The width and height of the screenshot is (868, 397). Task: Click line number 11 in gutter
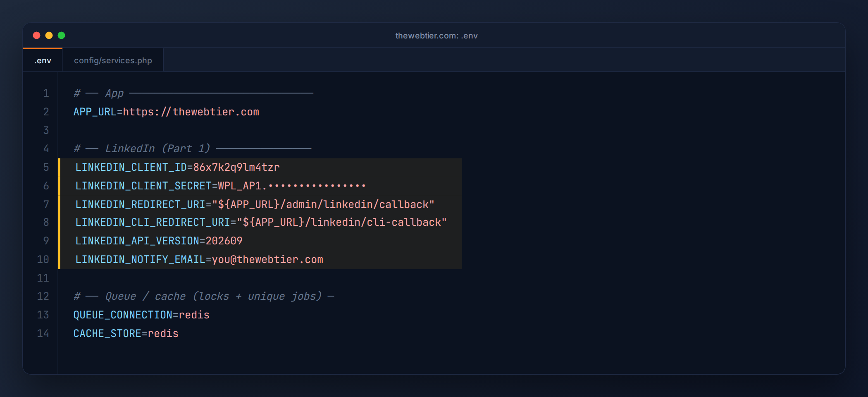click(43, 278)
